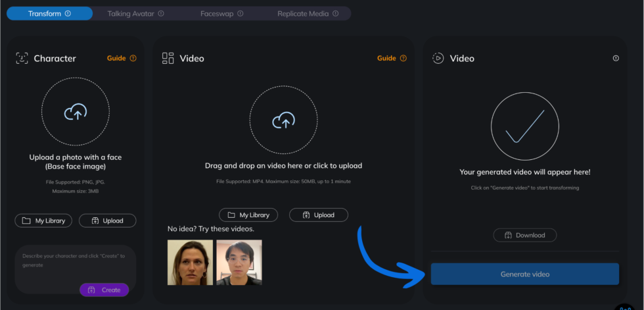Click the info icon beside Talking Avatar
The image size is (644, 310).
[161, 14]
